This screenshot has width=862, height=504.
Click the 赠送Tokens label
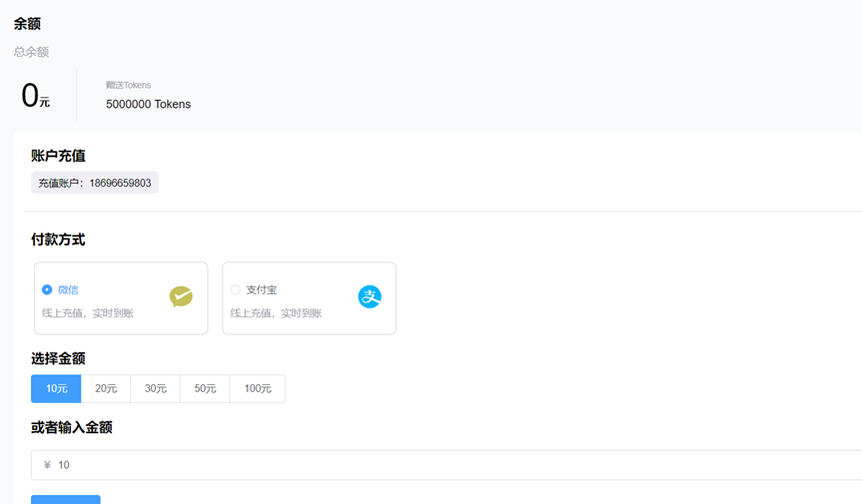[129, 85]
